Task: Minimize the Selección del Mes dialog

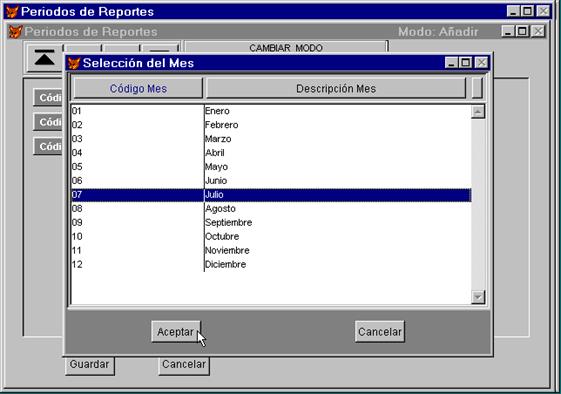Action: pyautogui.click(x=451, y=63)
